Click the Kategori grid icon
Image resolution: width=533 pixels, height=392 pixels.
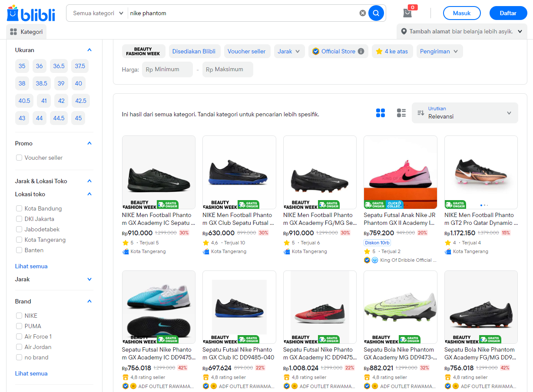[x=13, y=32]
